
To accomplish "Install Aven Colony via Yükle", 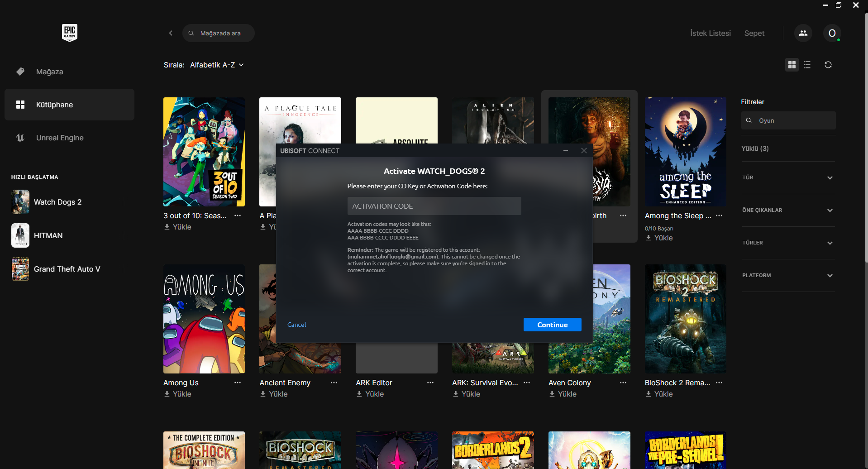I will coord(563,394).
